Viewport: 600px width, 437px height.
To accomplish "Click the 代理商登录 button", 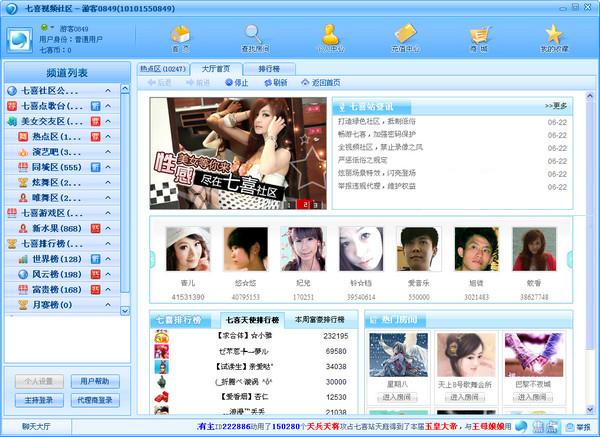I will [x=95, y=400].
